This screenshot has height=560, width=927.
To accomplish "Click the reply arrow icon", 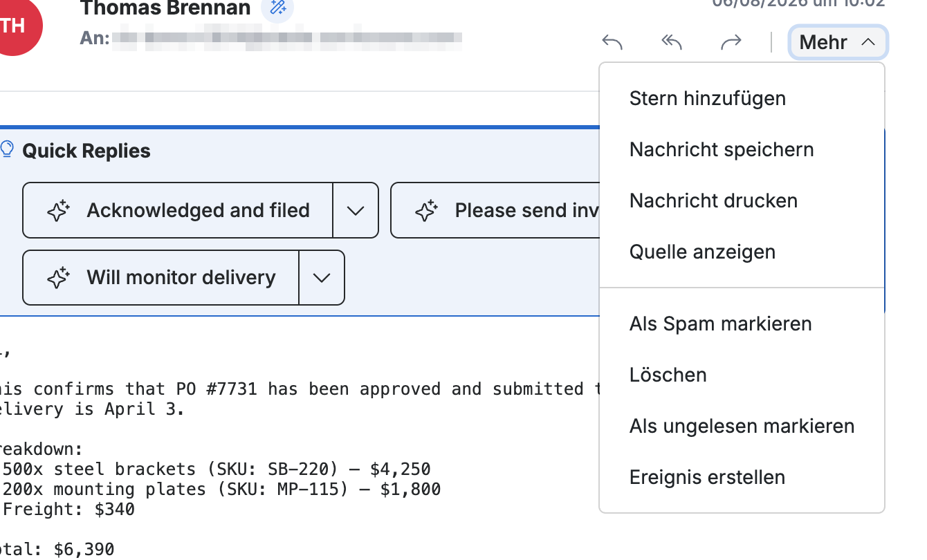I will pos(612,43).
